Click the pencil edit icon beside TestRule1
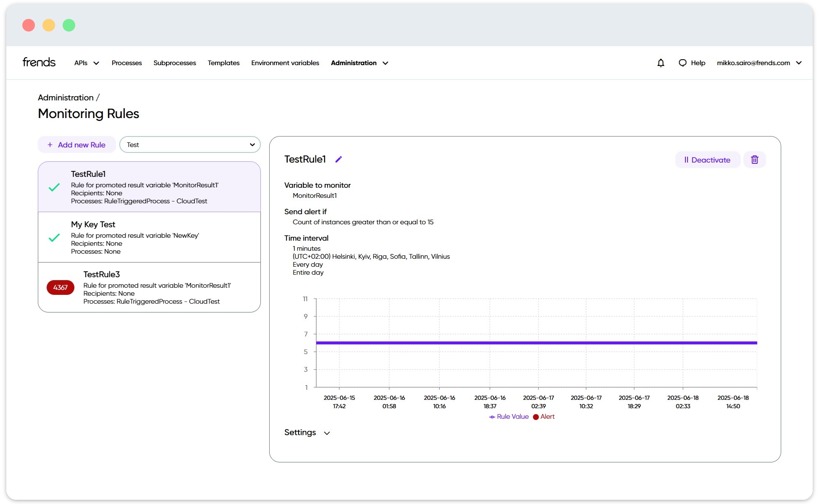This screenshot has width=819, height=504. pyautogui.click(x=339, y=159)
